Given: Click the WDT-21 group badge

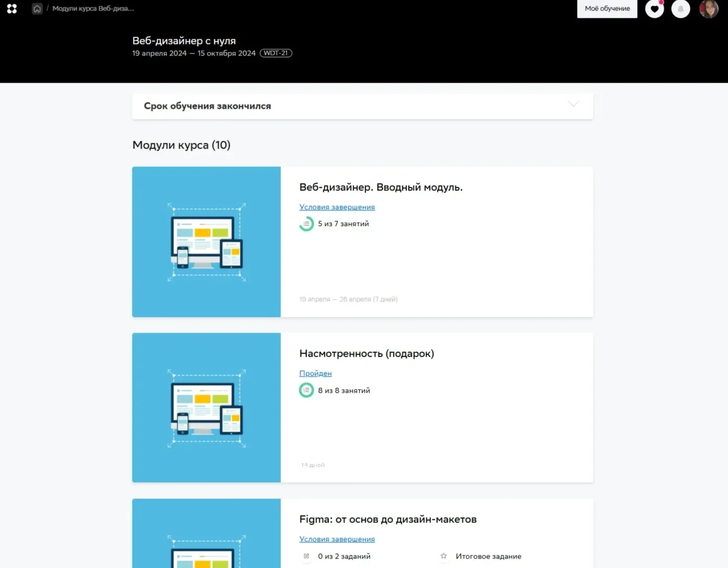Looking at the screenshot, I should click(x=276, y=53).
